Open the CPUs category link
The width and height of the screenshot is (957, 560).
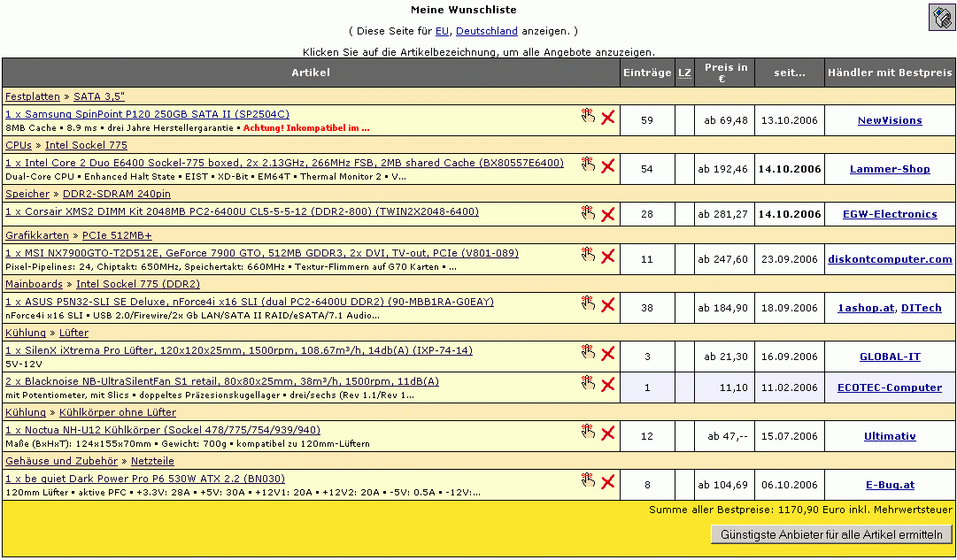(19, 145)
